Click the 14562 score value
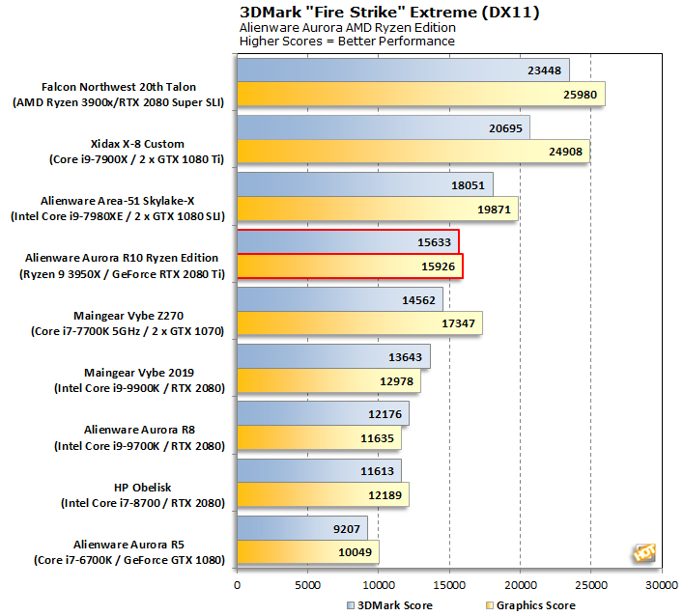The width and height of the screenshot is (684, 616). (x=418, y=300)
